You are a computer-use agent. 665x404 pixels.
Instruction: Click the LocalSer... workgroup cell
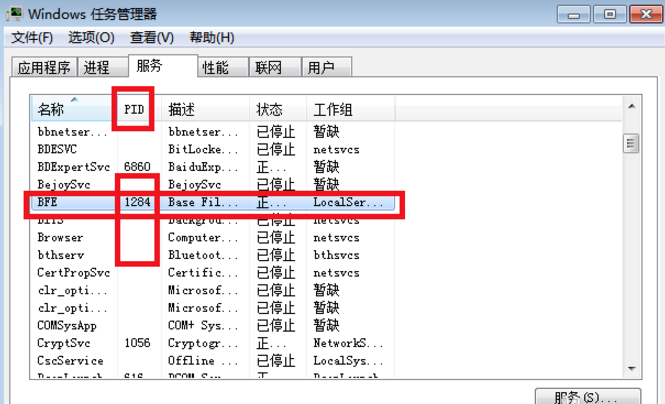tap(348, 202)
